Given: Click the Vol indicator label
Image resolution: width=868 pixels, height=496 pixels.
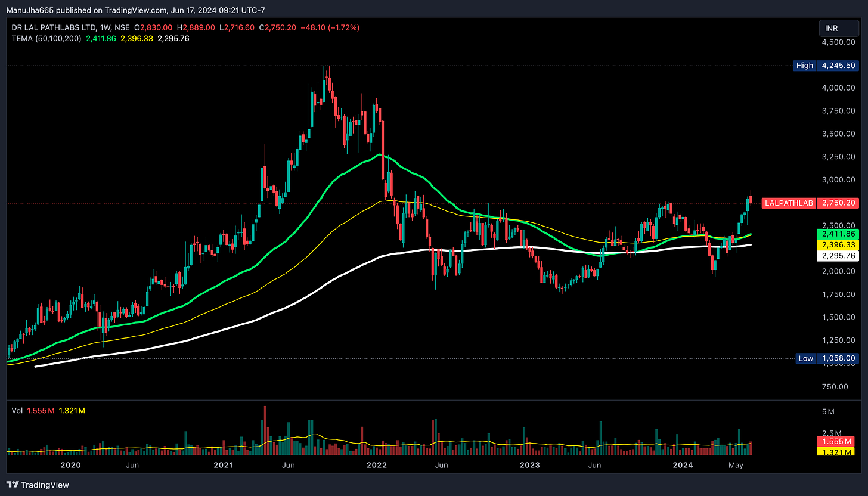Looking at the screenshot, I should tap(17, 411).
